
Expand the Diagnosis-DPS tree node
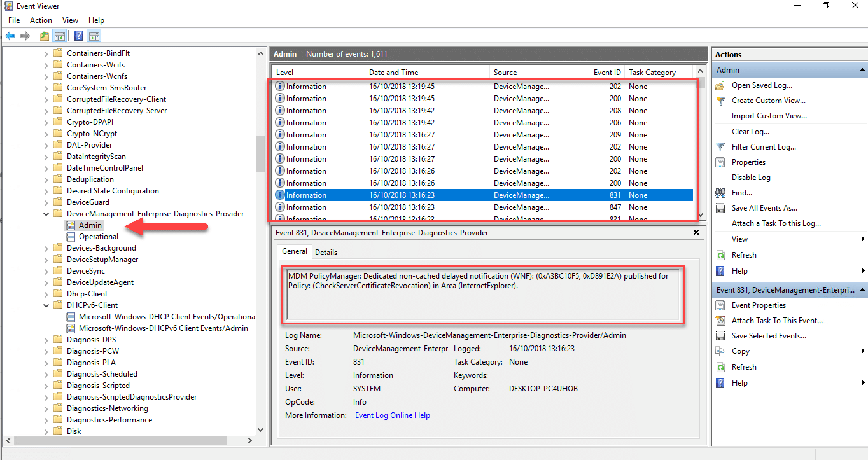(x=46, y=340)
